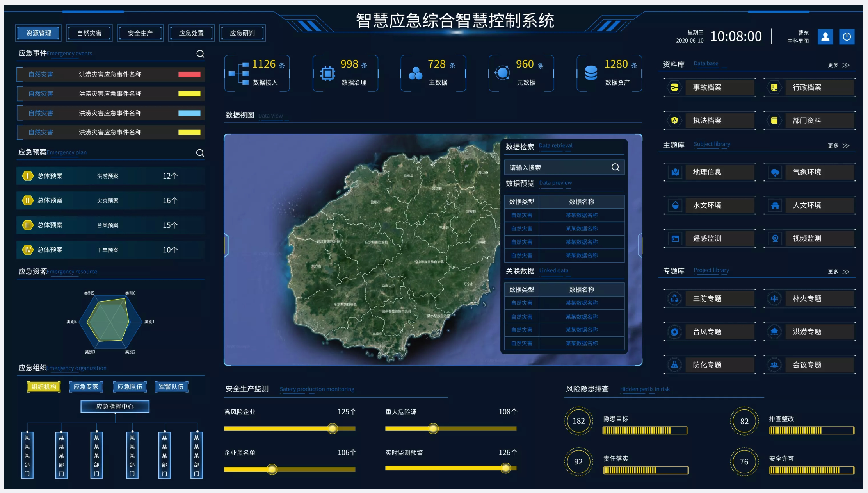Switch organization view to 军警队伍
This screenshot has width=868, height=493.
coord(171,387)
